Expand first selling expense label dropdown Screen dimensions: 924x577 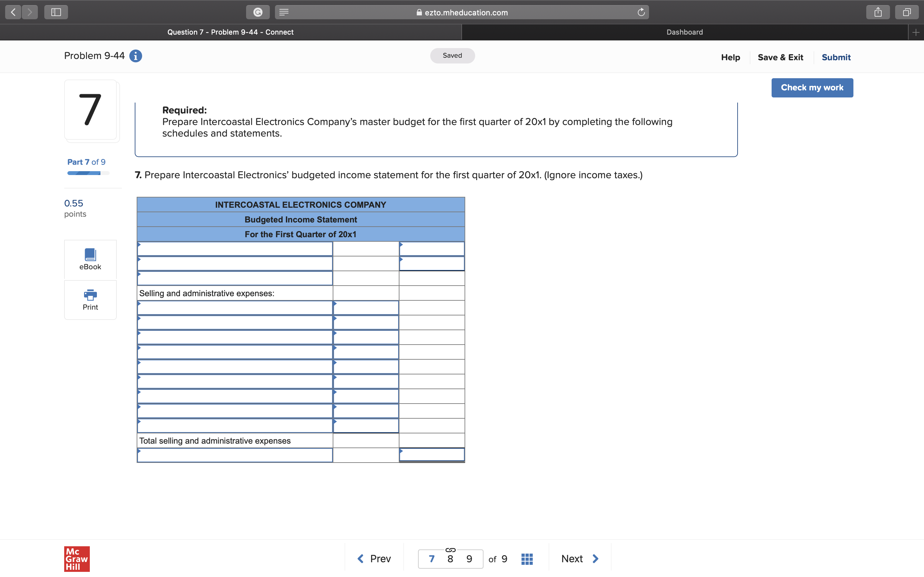(235, 308)
